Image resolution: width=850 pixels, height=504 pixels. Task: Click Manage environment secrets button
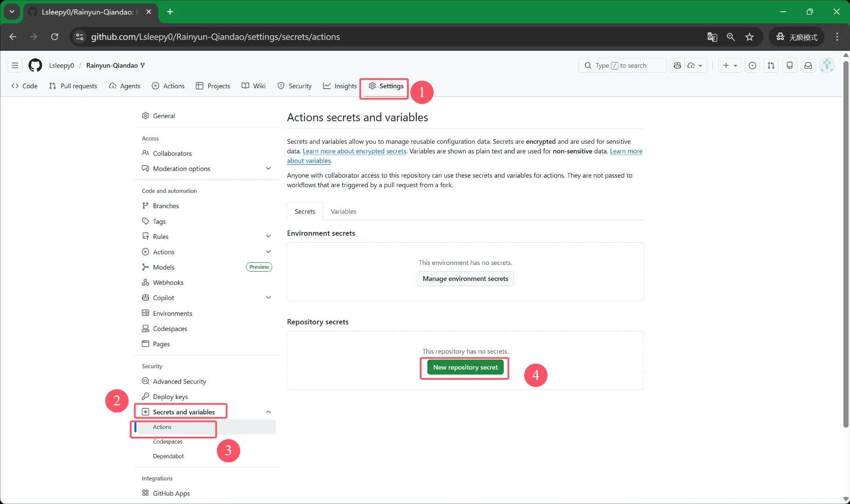tap(465, 279)
